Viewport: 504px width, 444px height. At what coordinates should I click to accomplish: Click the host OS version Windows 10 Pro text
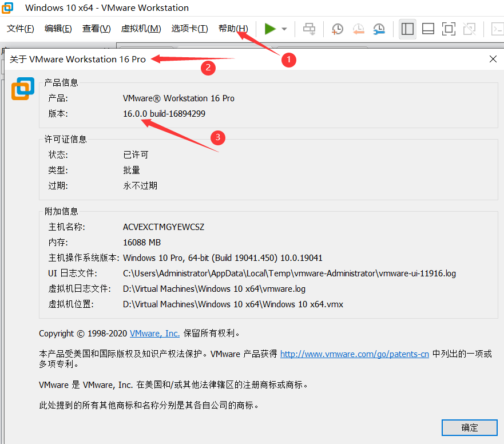[x=223, y=258]
